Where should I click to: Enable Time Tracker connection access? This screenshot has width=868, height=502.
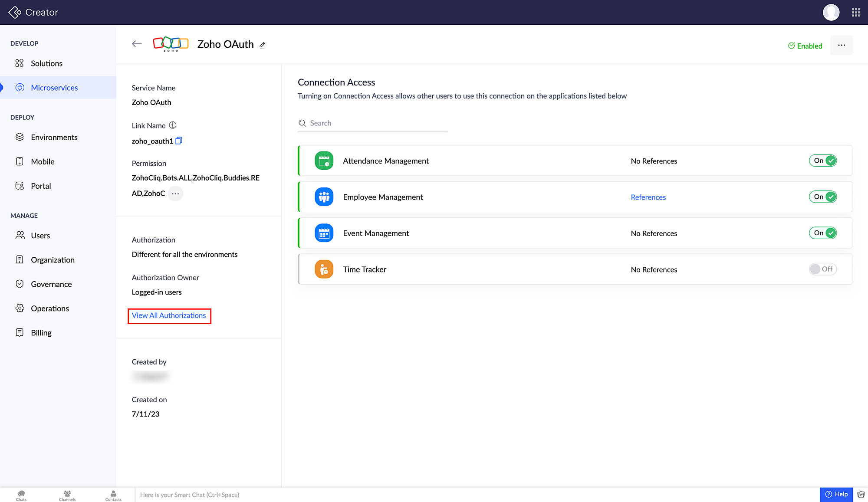[x=822, y=269]
